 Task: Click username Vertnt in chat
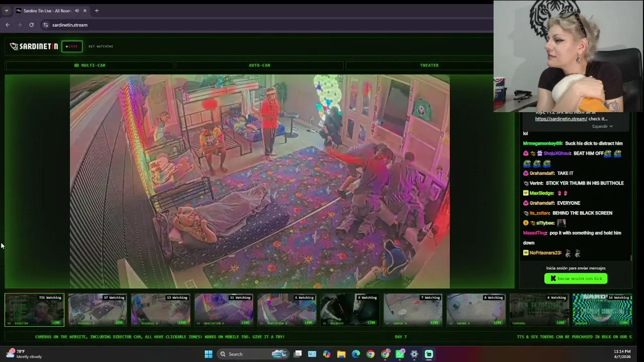tap(536, 183)
